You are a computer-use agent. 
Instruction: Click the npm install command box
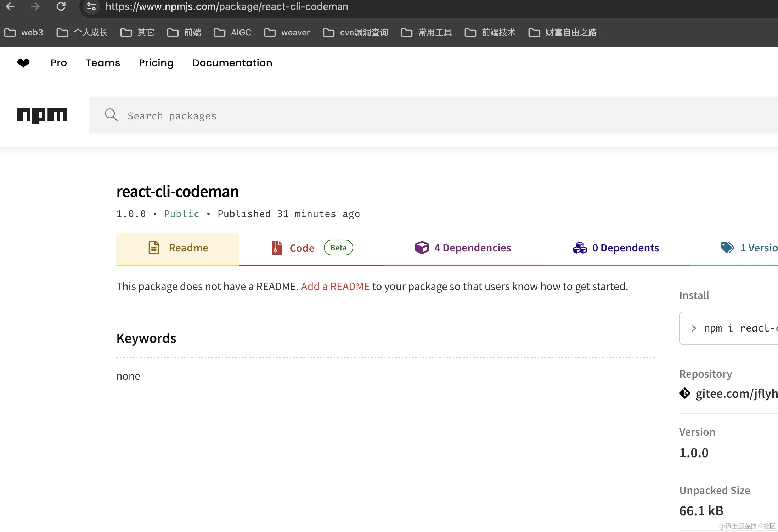[733, 328]
